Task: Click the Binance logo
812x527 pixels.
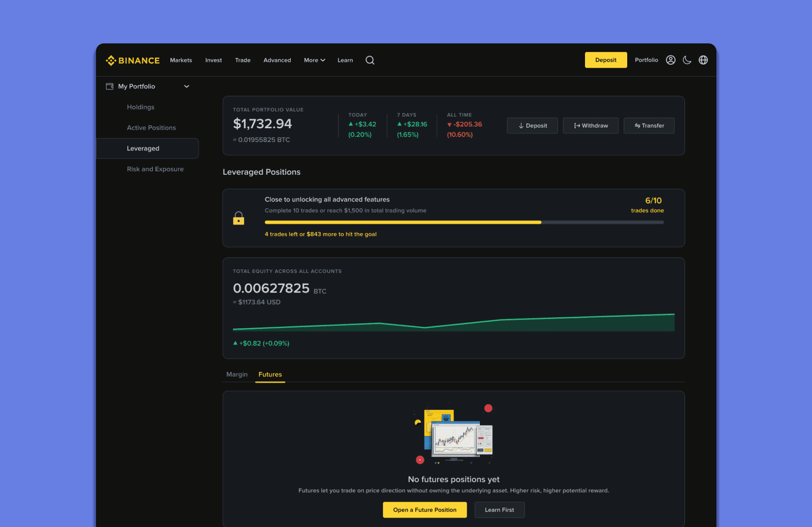Action: pyautogui.click(x=133, y=61)
